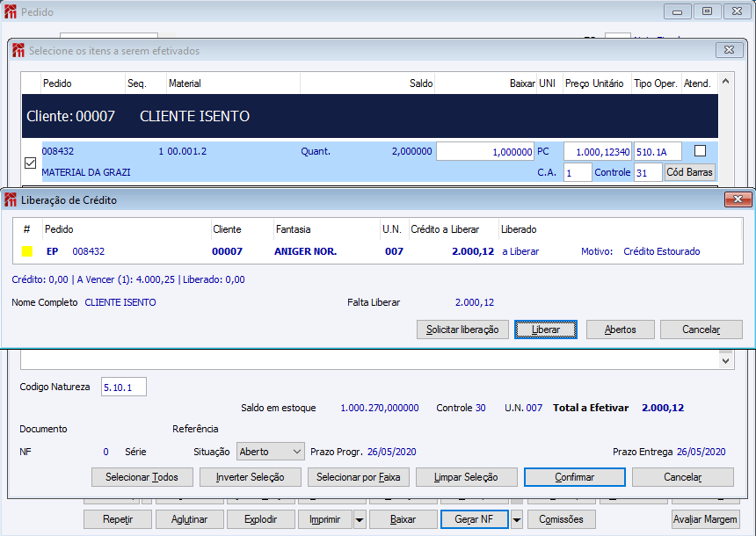This screenshot has width=756, height=536.
Task: Toggle the checkbox for pedido 008432
Action: click(x=30, y=163)
